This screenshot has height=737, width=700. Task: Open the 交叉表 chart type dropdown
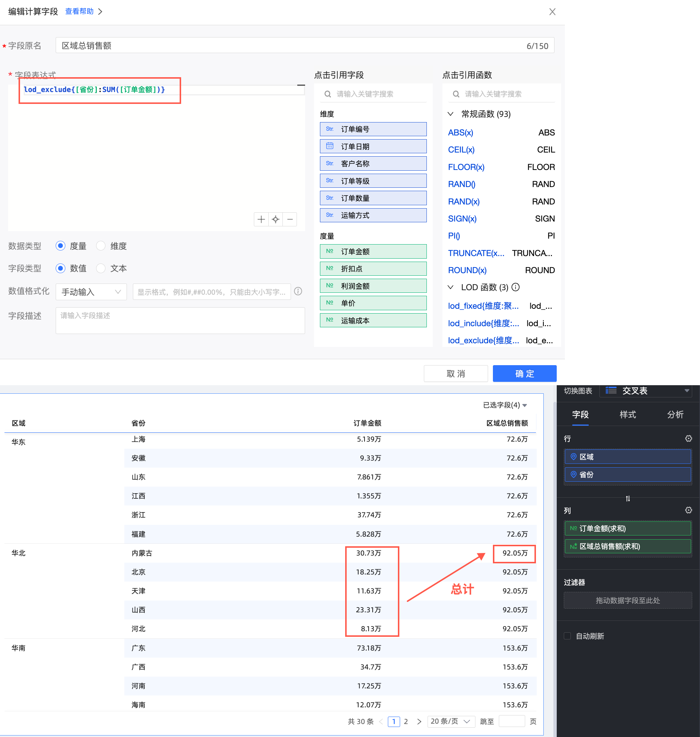point(646,391)
